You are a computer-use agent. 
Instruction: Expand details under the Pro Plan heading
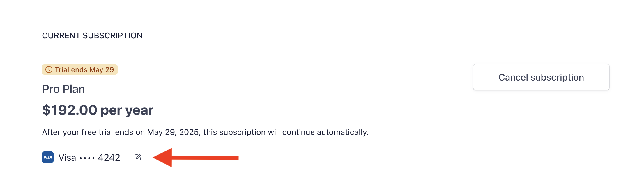63,89
